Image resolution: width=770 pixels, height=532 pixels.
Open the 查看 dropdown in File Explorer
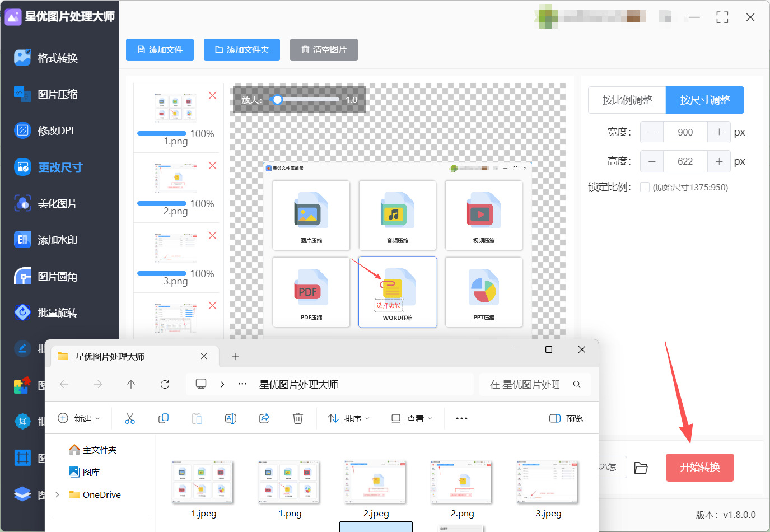412,418
